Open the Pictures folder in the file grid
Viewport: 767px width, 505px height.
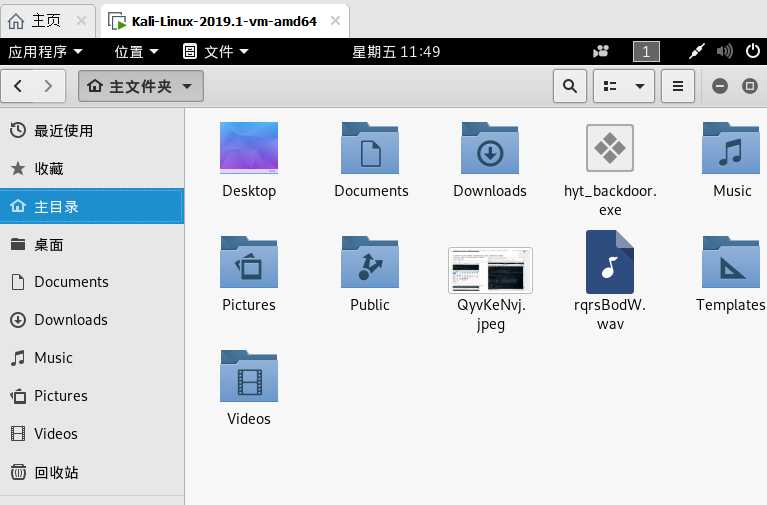pyautogui.click(x=249, y=262)
